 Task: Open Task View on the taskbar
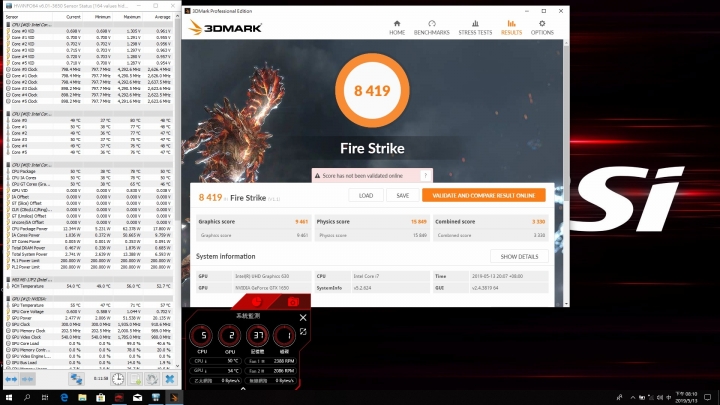(45, 398)
